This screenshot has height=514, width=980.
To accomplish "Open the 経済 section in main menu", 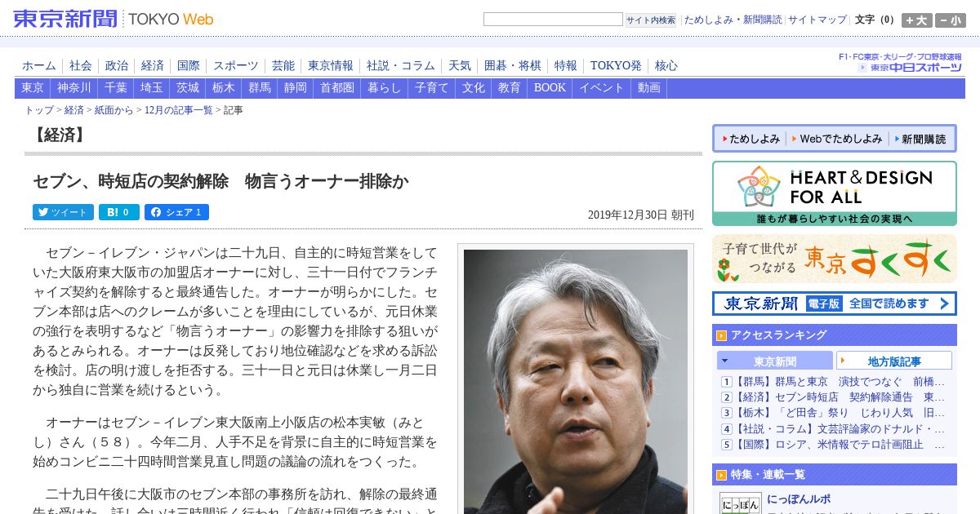I will click(x=153, y=65).
